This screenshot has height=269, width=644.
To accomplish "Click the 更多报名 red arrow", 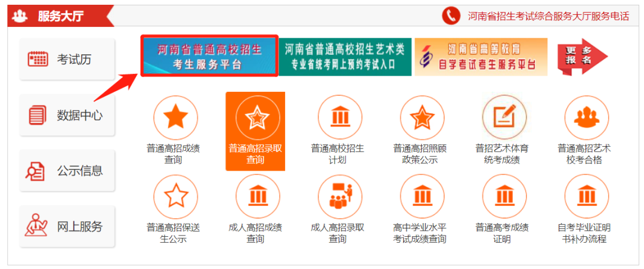I will click(x=581, y=57).
